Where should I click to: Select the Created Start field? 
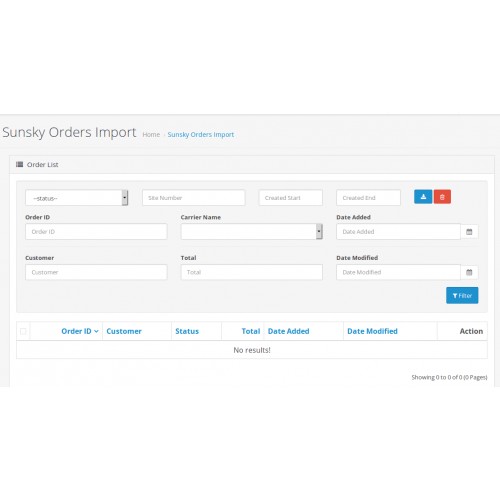[x=291, y=198]
